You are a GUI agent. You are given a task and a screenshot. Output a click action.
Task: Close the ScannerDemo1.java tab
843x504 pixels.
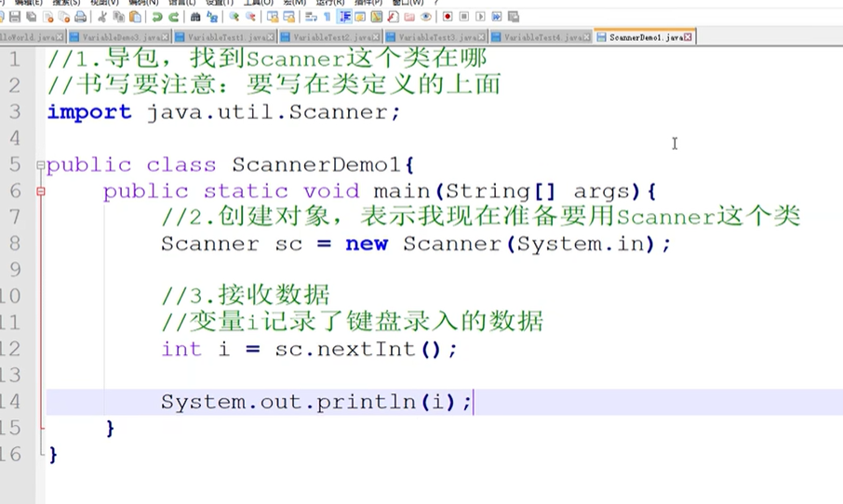click(x=688, y=37)
